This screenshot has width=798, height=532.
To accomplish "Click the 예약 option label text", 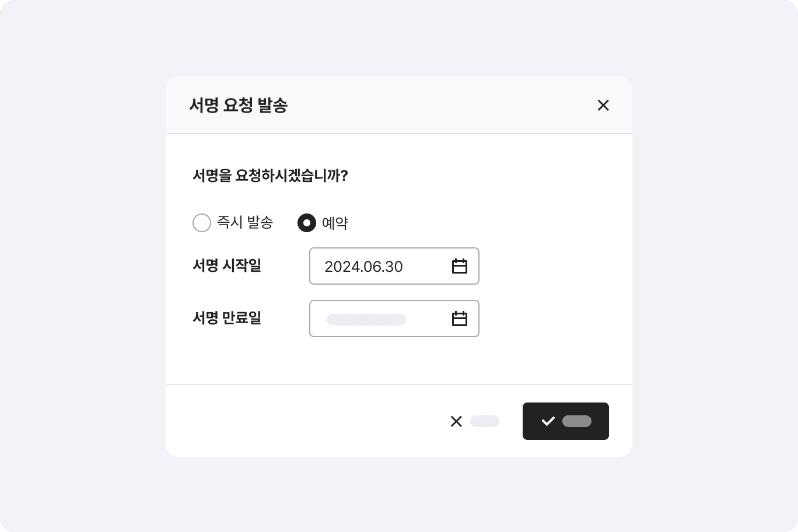I will pyautogui.click(x=335, y=223).
